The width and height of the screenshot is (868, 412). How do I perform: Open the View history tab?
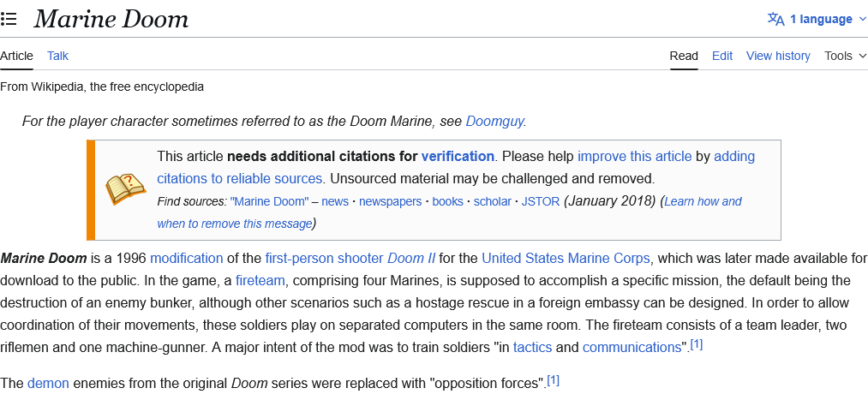point(778,56)
